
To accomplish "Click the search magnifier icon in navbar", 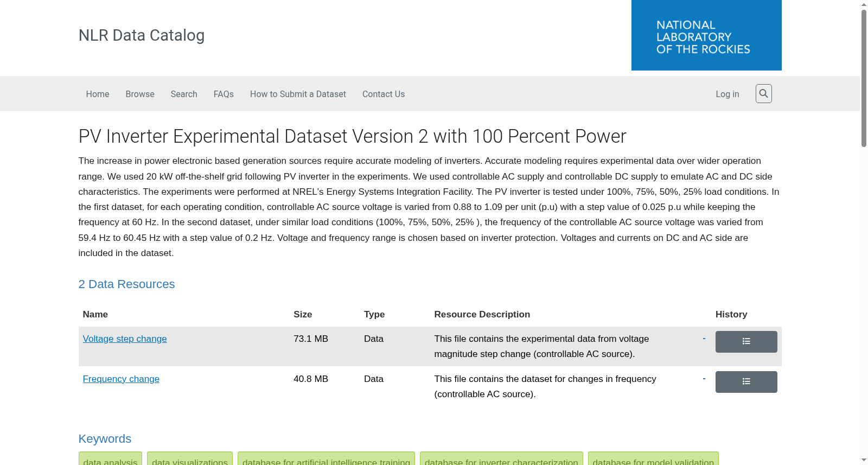I will pos(763,94).
